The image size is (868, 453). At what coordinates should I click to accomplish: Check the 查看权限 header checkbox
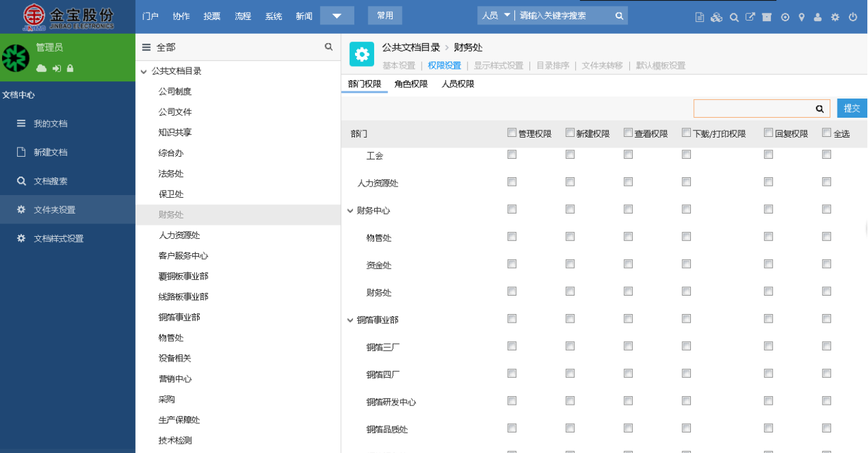(628, 132)
